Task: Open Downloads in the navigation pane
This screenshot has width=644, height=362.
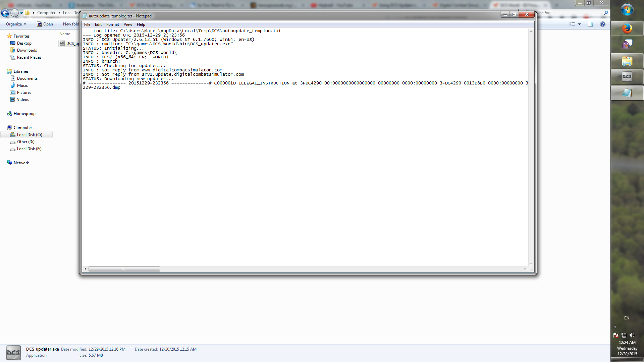Action: click(x=27, y=50)
